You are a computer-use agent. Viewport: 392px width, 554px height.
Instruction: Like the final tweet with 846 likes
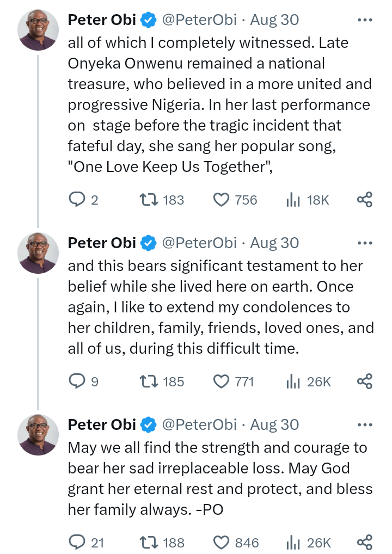220,542
